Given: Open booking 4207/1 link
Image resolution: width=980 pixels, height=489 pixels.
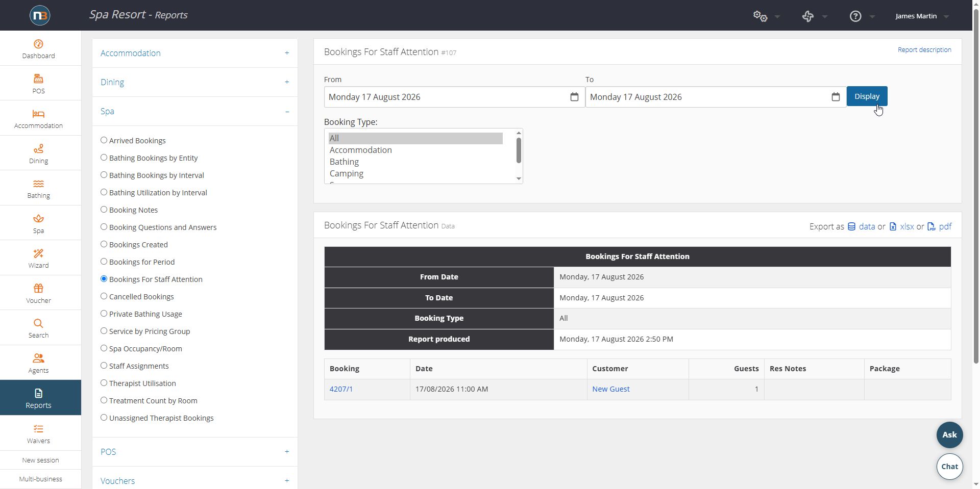Looking at the screenshot, I should click(x=341, y=389).
